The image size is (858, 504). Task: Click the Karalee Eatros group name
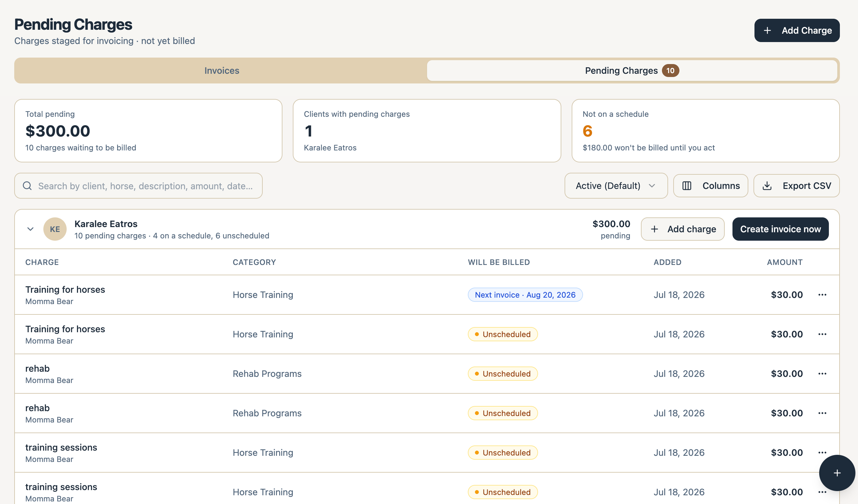106,224
